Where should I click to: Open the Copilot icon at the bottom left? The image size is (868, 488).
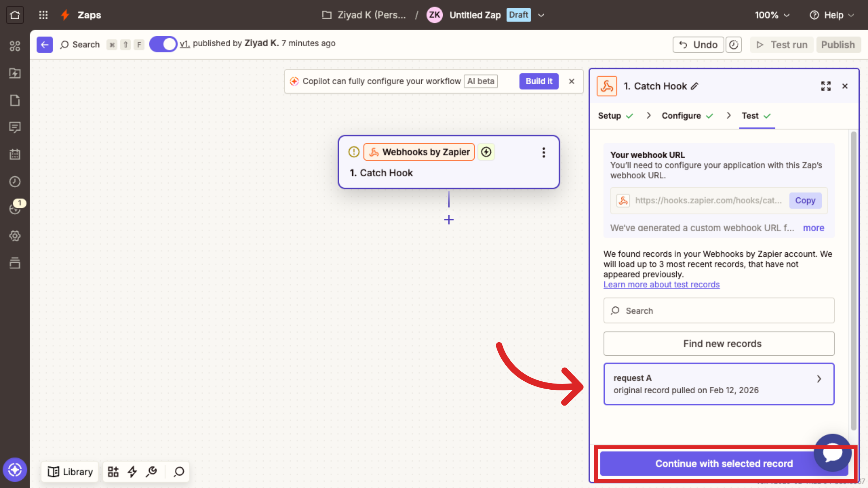click(15, 470)
